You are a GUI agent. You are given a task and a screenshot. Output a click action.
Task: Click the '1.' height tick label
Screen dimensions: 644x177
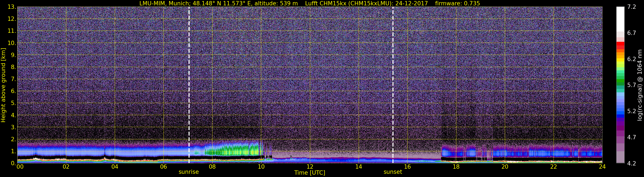[13, 151]
